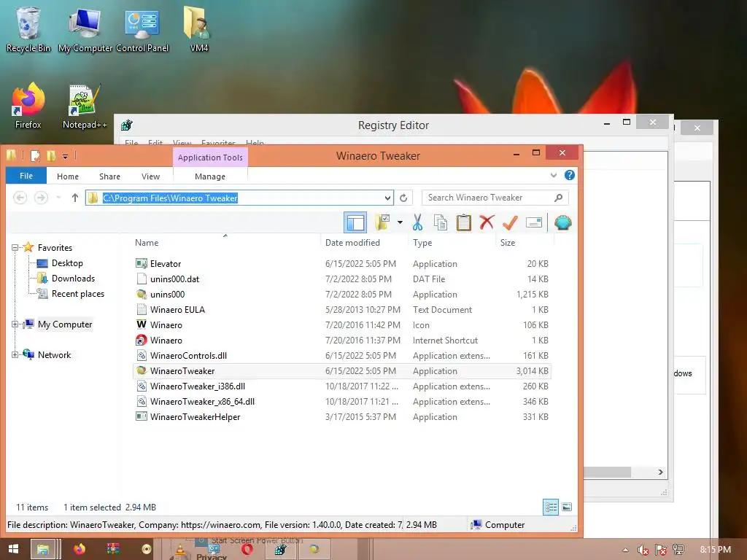Screen dimensions: 747x560
Task: Open the address bar history dropdown
Action: pos(388,198)
